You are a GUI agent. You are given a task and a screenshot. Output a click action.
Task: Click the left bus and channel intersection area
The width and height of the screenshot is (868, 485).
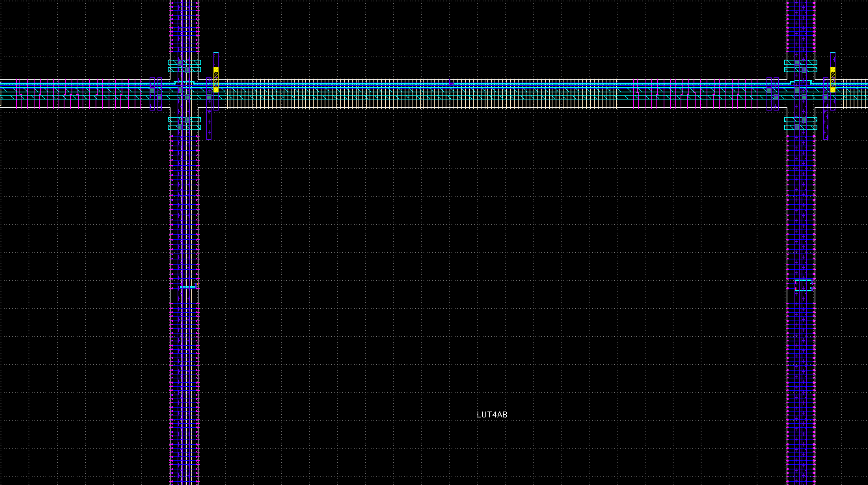click(184, 91)
